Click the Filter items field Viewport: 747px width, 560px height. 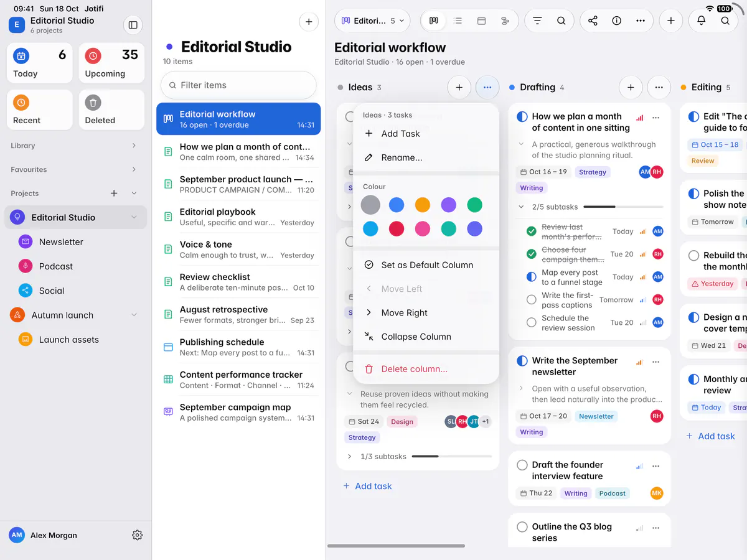point(238,85)
